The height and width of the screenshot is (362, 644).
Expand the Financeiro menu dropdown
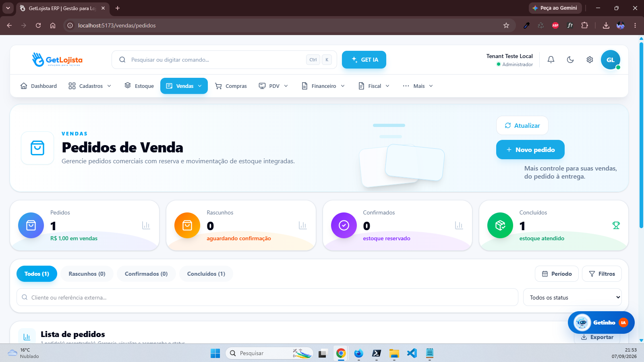pyautogui.click(x=323, y=86)
